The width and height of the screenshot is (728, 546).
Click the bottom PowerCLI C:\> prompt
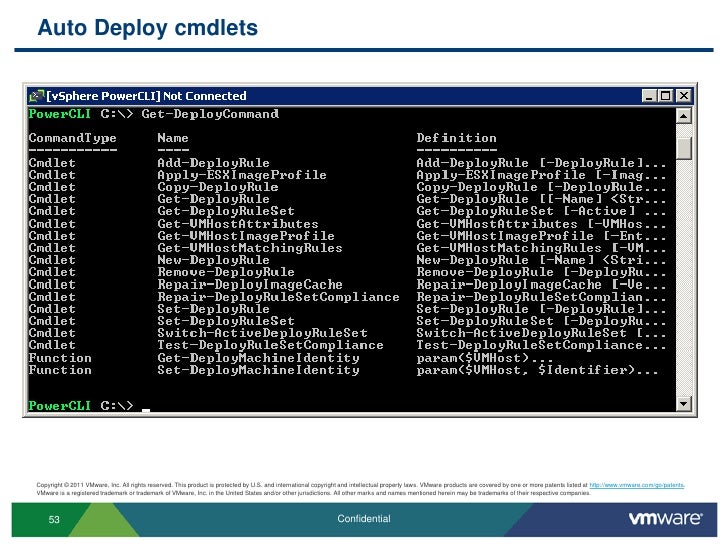(81, 406)
